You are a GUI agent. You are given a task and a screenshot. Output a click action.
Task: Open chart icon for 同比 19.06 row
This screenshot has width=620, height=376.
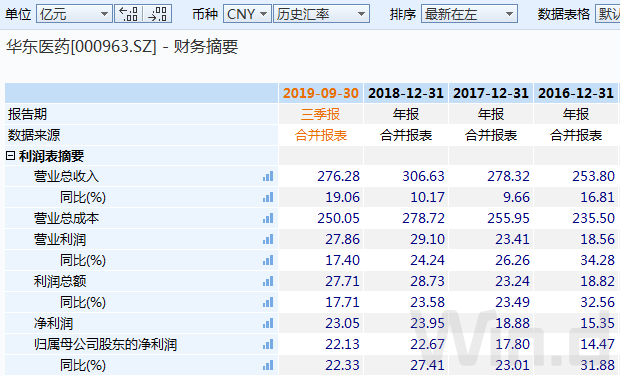pos(268,197)
